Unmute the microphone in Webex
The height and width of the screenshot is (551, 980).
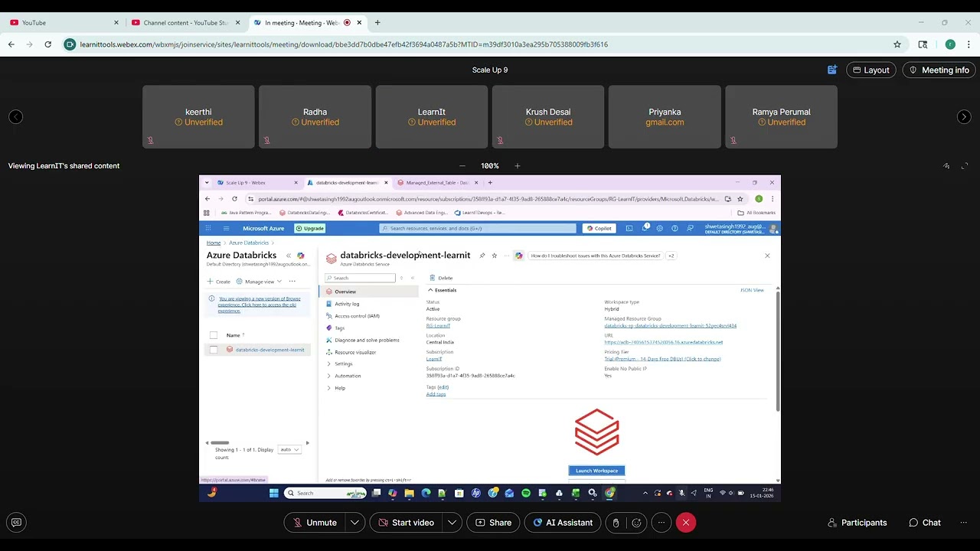(314, 523)
